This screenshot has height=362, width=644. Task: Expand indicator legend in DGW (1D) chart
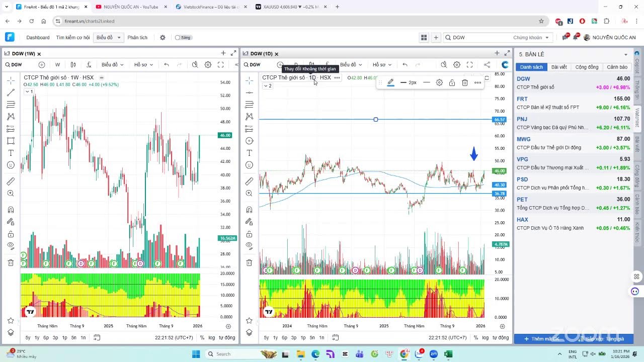(268, 85)
